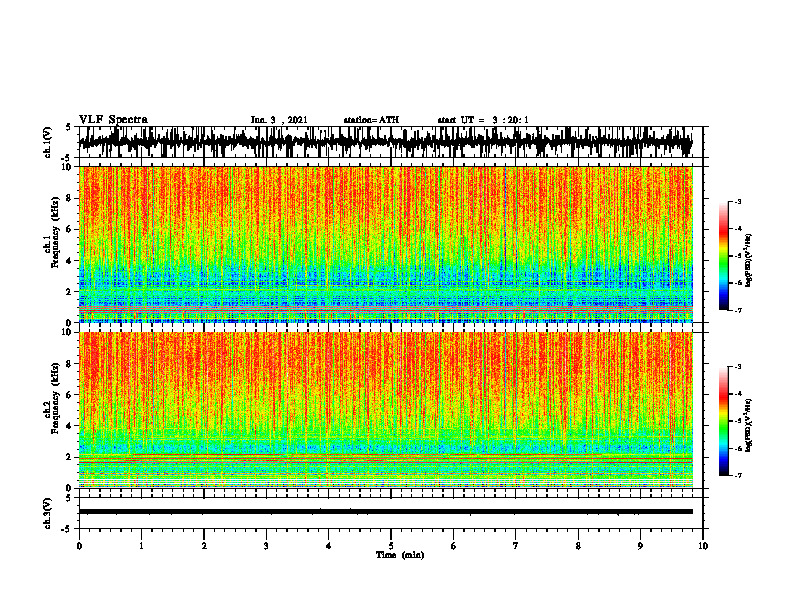Click time axis tick label "10"
Image resolution: width=792 pixels, height=612 pixels.
703,546
